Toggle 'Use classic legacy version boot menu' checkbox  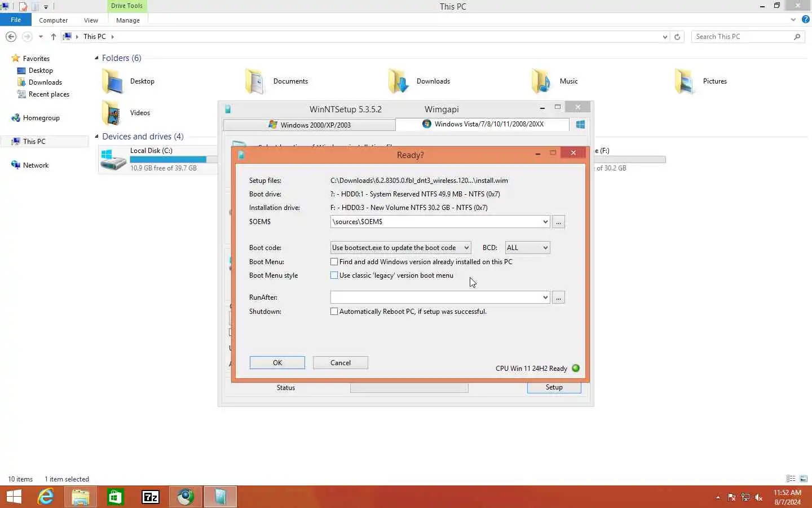click(334, 275)
